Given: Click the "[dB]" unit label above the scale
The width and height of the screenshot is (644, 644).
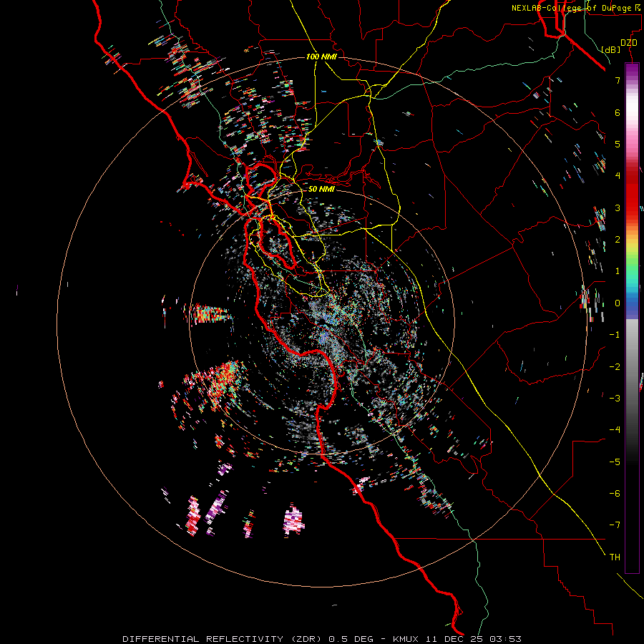Looking at the screenshot, I should pos(610,49).
